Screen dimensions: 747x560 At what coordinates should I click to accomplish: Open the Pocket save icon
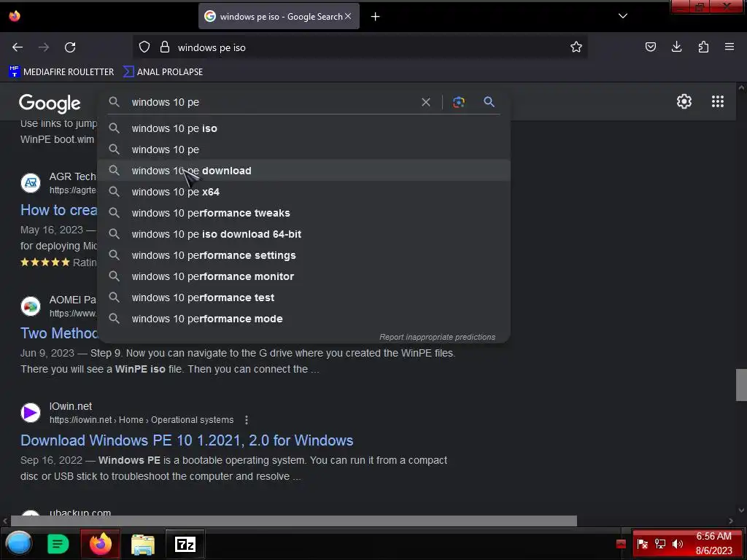(650, 47)
